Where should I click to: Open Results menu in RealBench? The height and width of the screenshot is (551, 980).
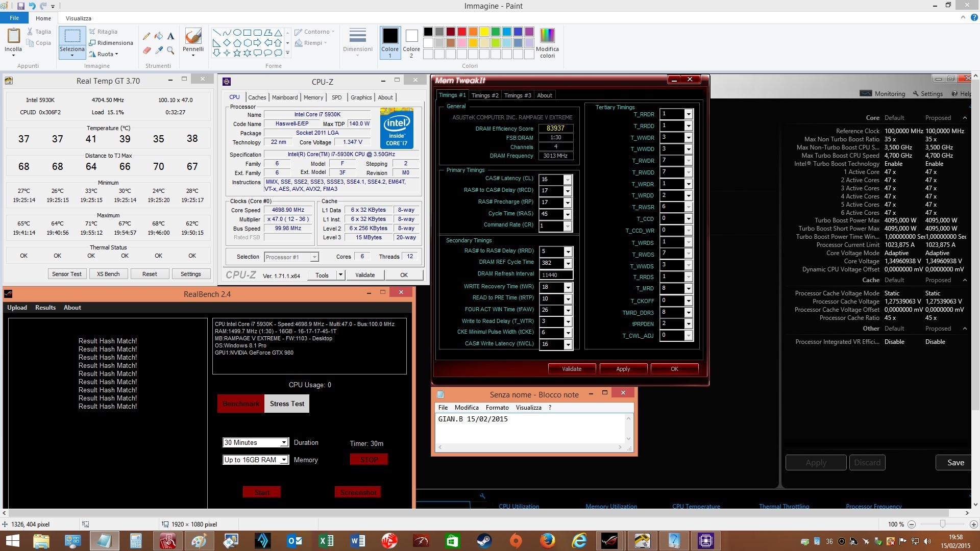[45, 308]
